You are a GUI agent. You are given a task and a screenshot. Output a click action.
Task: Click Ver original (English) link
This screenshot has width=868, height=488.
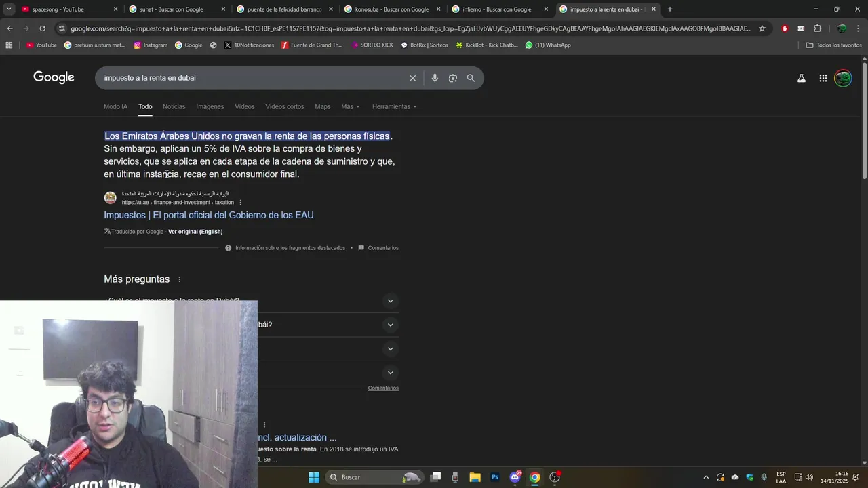(x=195, y=232)
